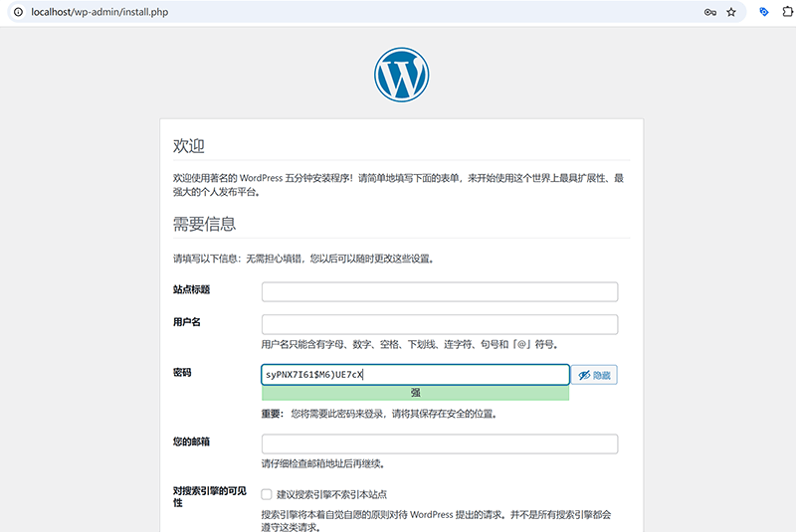This screenshot has height=532, width=796.
Task: Click the 您的邮箱 label
Action: (191, 442)
